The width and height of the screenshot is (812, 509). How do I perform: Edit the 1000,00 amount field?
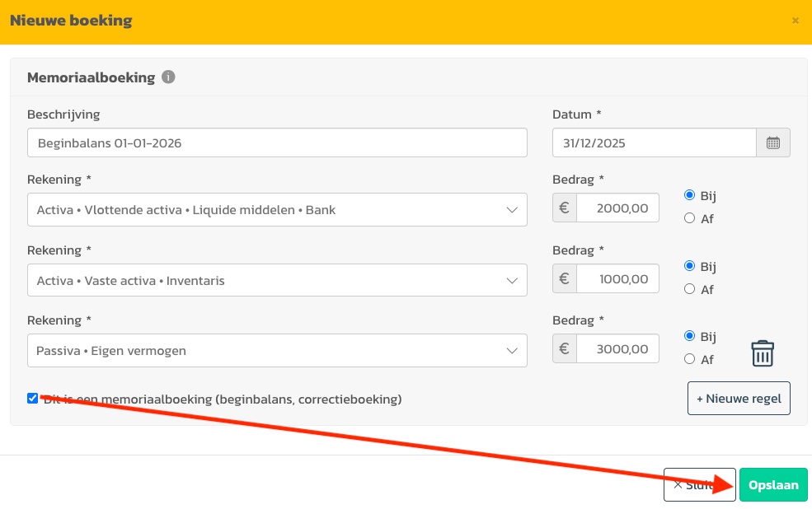[x=617, y=279]
